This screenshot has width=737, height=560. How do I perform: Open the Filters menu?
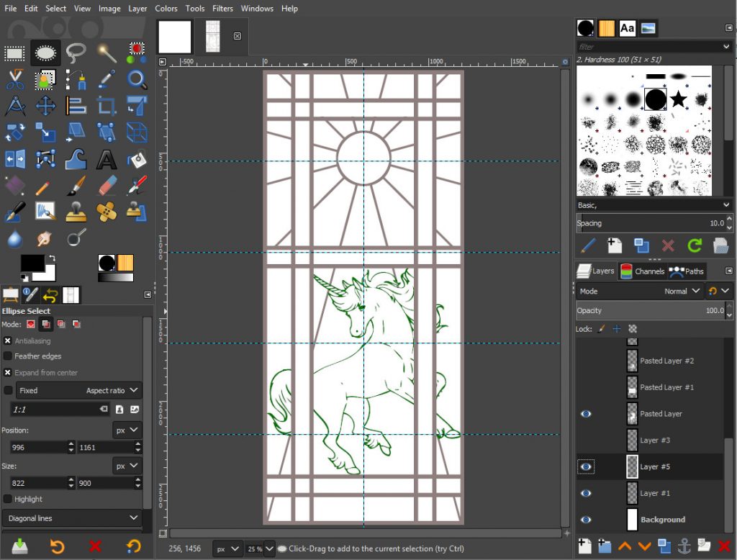[x=222, y=8]
